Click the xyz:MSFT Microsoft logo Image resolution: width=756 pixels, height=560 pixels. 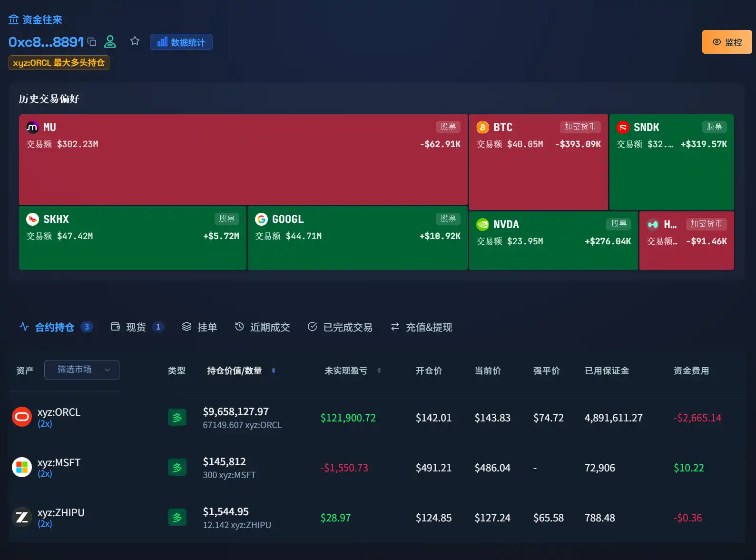(x=22, y=467)
